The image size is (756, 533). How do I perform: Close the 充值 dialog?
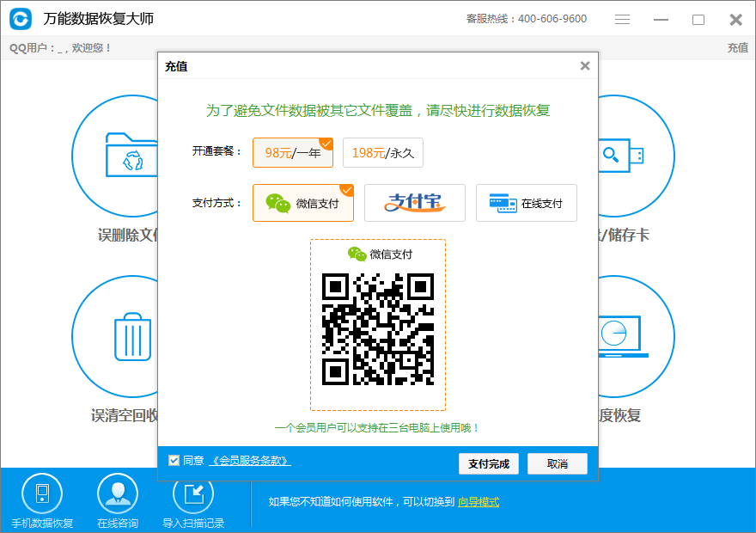click(x=585, y=65)
